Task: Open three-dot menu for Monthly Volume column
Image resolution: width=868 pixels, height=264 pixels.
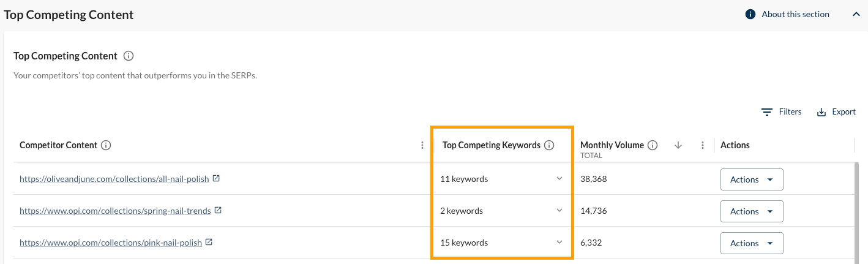Action: [x=702, y=145]
